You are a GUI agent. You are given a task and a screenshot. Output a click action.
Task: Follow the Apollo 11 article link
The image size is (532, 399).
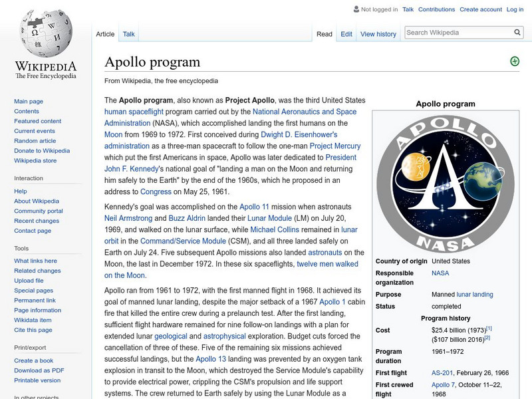254,207
